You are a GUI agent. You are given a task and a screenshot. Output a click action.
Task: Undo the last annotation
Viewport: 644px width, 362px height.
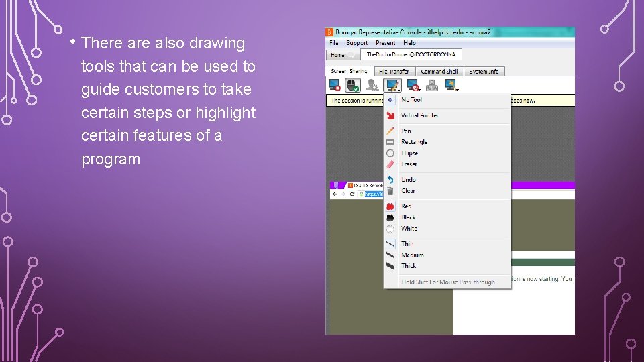coord(447,180)
